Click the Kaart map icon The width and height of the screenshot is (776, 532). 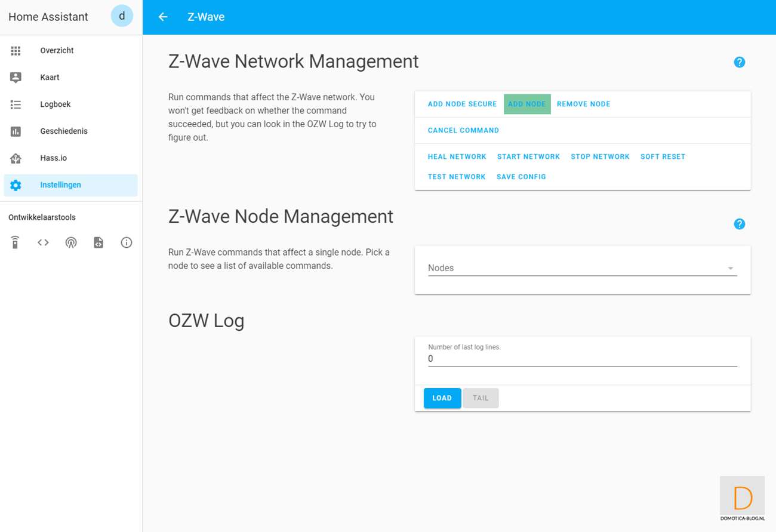[x=16, y=78]
